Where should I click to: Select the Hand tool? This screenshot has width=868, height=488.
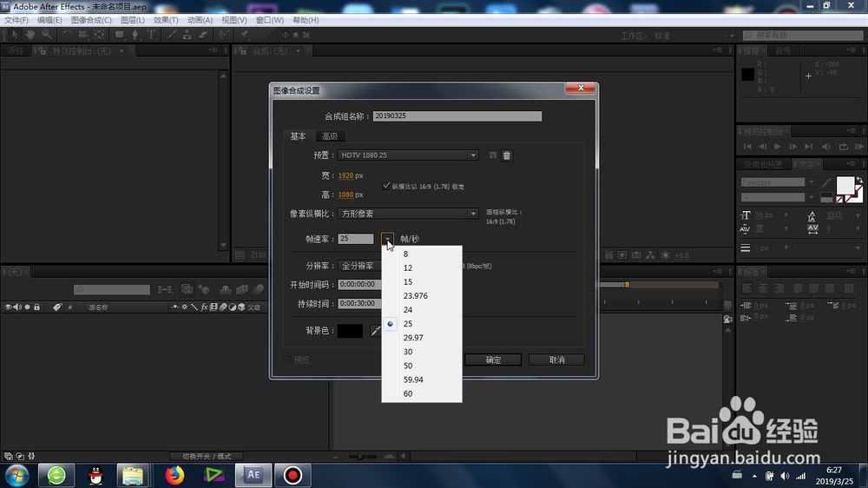30,35
